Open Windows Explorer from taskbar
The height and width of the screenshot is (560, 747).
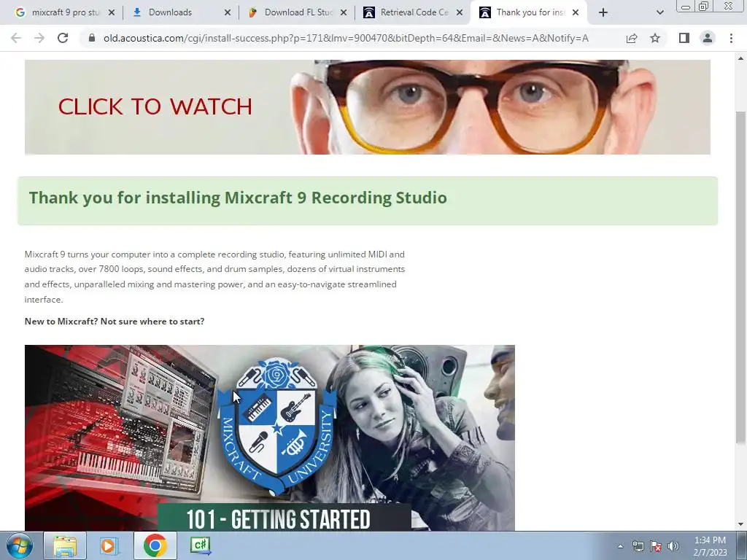(65, 545)
